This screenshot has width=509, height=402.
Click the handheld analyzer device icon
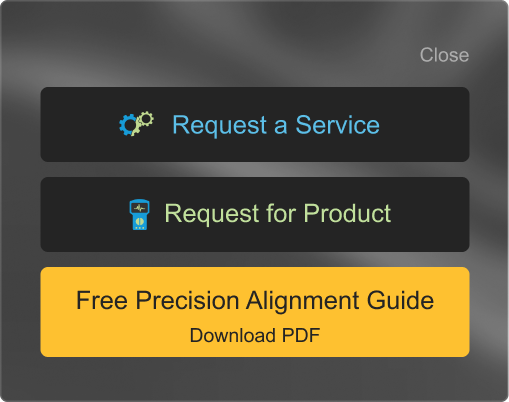(139, 214)
